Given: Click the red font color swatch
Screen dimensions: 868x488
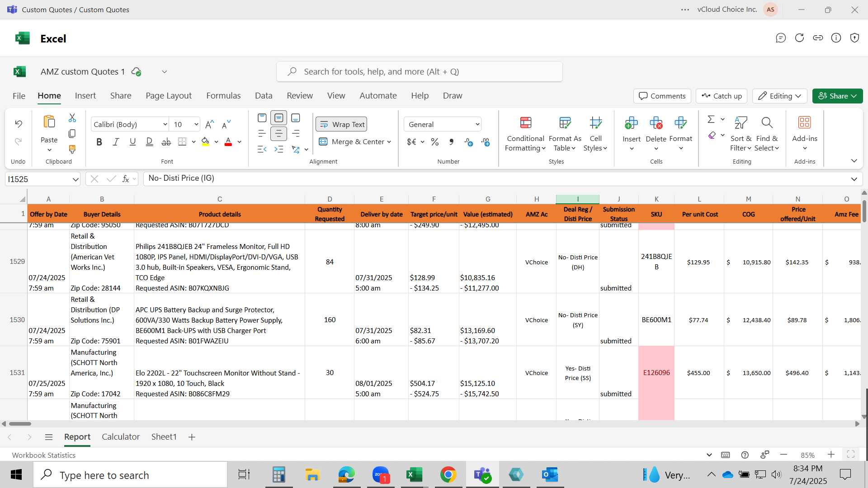Looking at the screenshot, I should point(228,142).
